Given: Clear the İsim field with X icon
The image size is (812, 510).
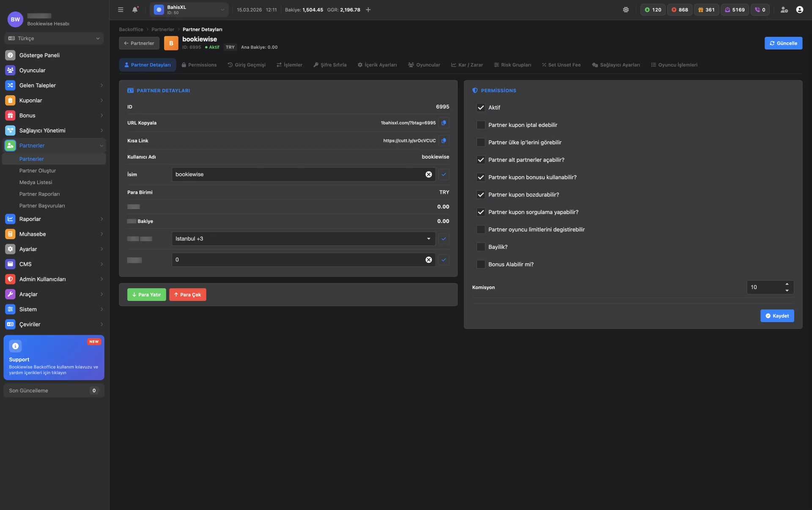Looking at the screenshot, I should pyautogui.click(x=428, y=174).
